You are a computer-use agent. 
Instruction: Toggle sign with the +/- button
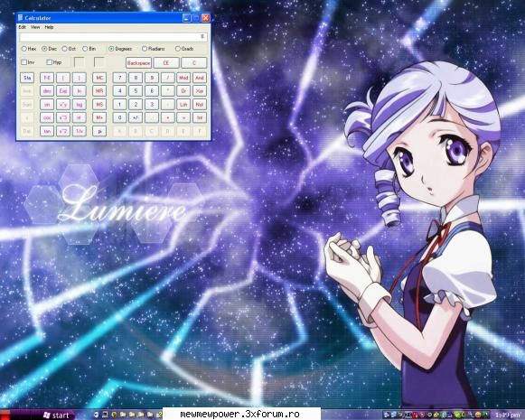136,117
